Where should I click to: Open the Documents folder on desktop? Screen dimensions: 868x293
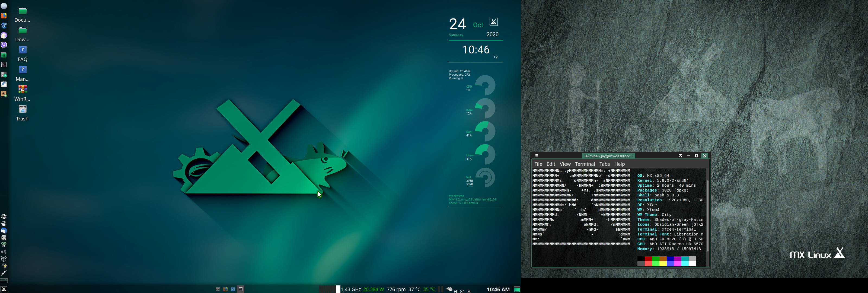coord(23,14)
